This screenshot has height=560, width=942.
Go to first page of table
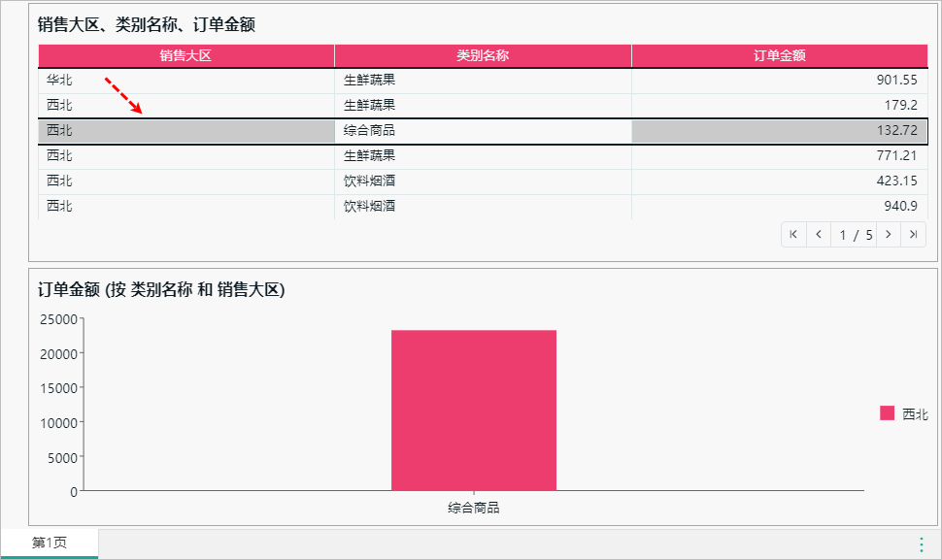point(793,234)
